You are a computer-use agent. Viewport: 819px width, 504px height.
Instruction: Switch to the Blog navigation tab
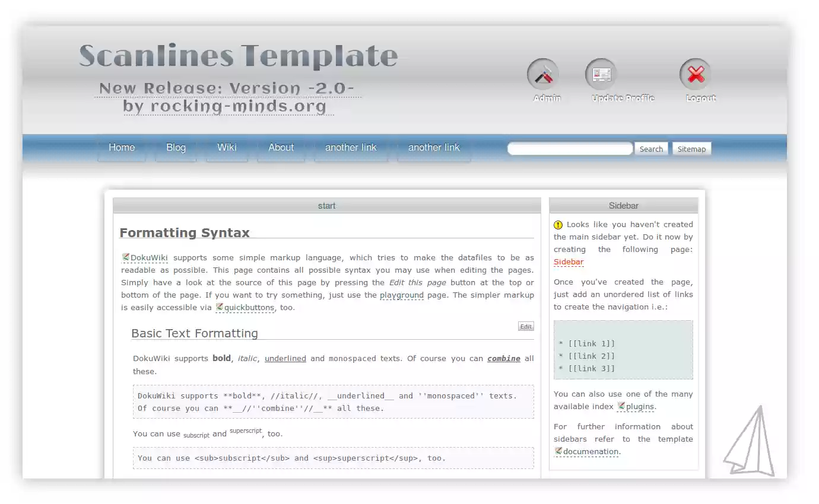click(176, 148)
